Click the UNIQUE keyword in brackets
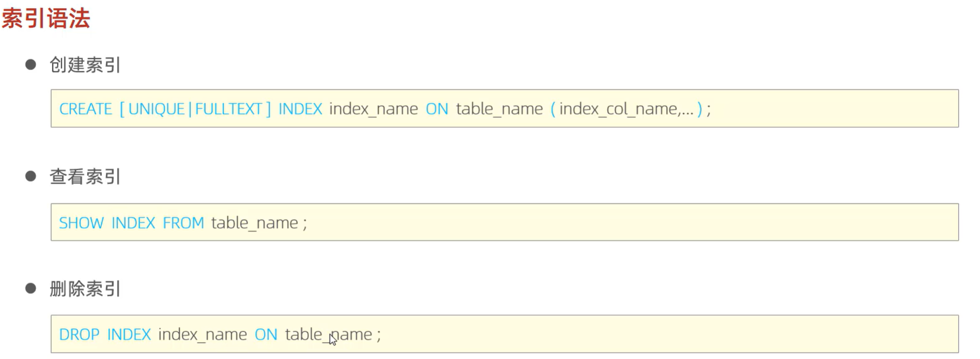The height and width of the screenshot is (359, 980). (x=156, y=109)
